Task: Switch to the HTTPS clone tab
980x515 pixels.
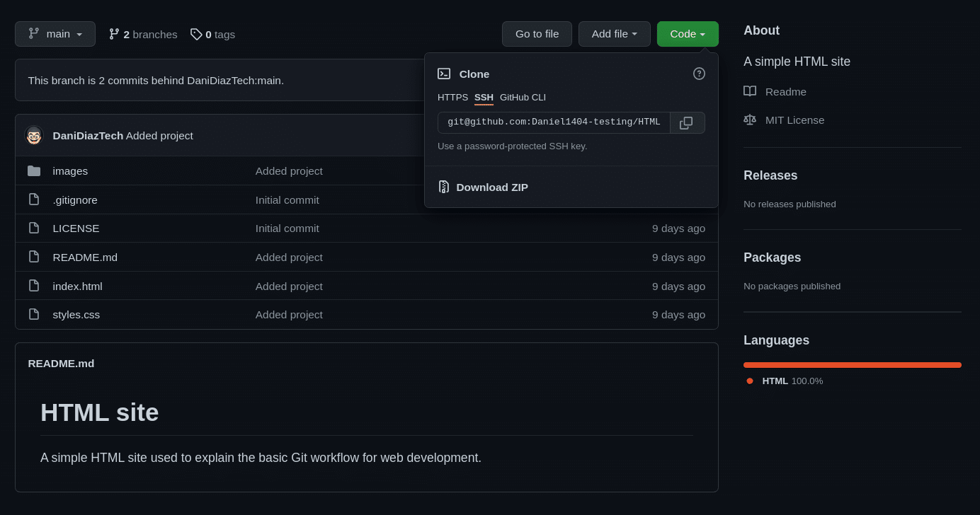Action: pyautogui.click(x=452, y=98)
